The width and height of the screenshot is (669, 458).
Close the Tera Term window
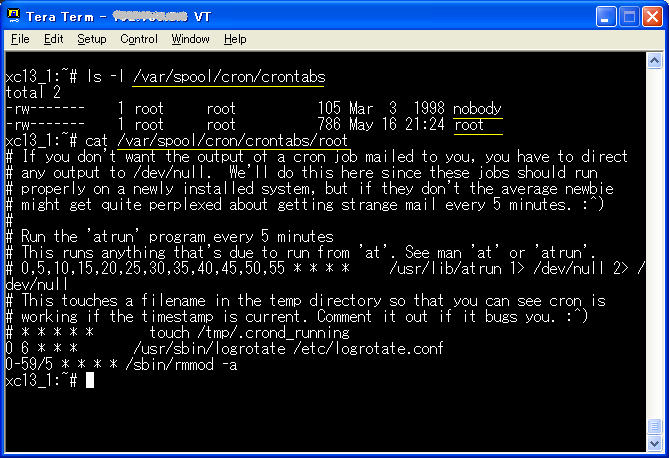pyautogui.click(x=652, y=17)
